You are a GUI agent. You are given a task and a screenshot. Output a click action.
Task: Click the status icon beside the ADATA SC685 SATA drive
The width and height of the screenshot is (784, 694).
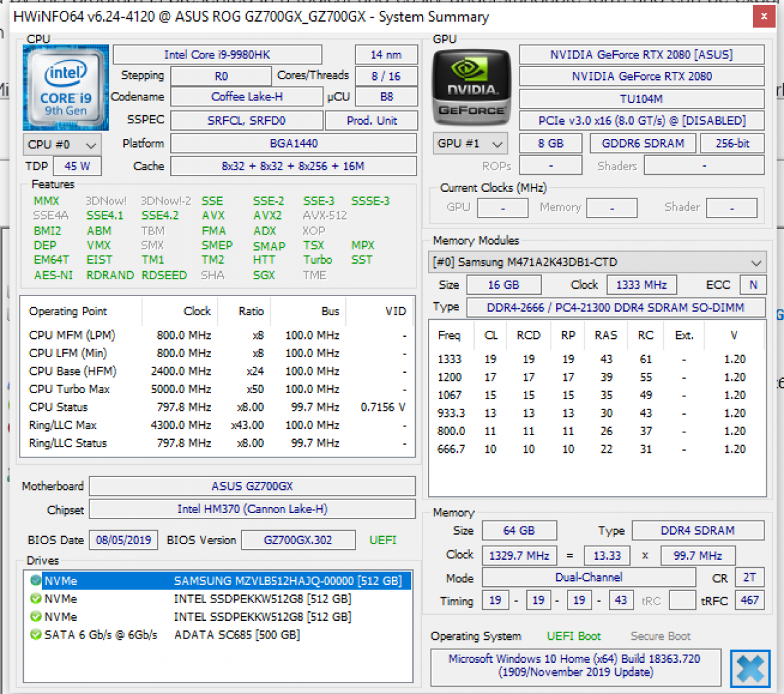tap(35, 634)
